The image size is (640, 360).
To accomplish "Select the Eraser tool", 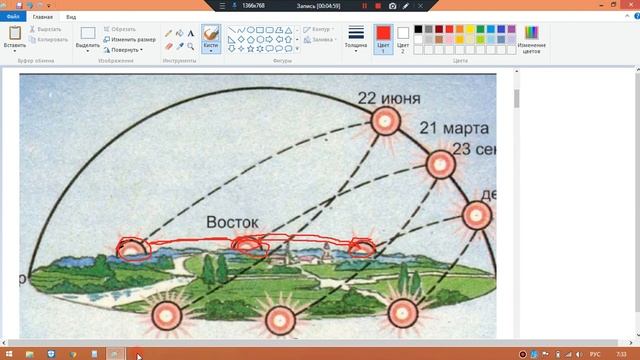I will coord(168,46).
